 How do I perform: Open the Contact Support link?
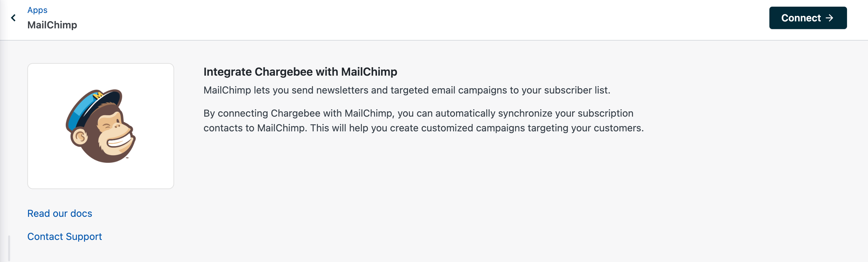pos(65,236)
